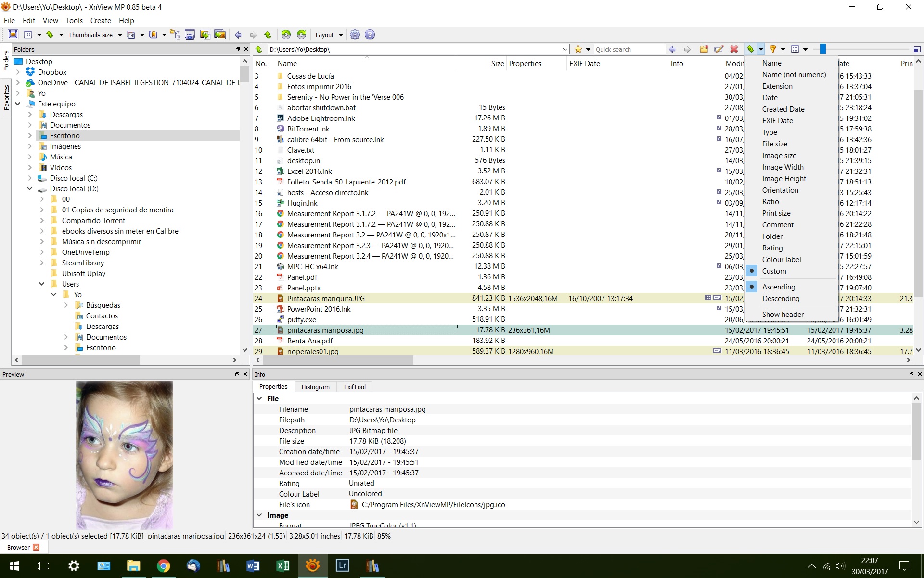Screen dimensions: 924x578
Task: Click the rotate left refresh icon
Action: (286, 35)
